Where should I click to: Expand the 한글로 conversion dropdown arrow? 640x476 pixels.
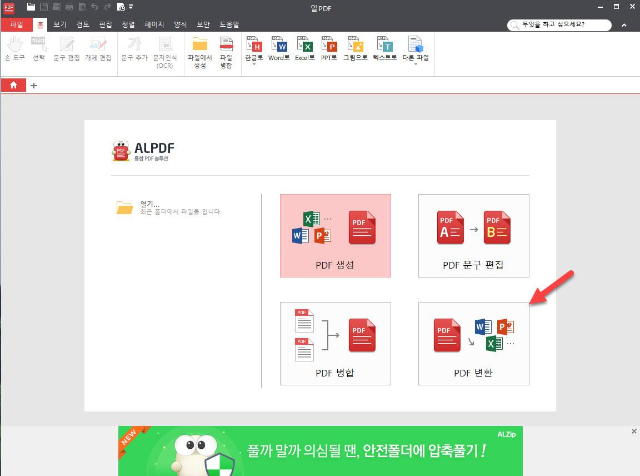click(x=254, y=64)
